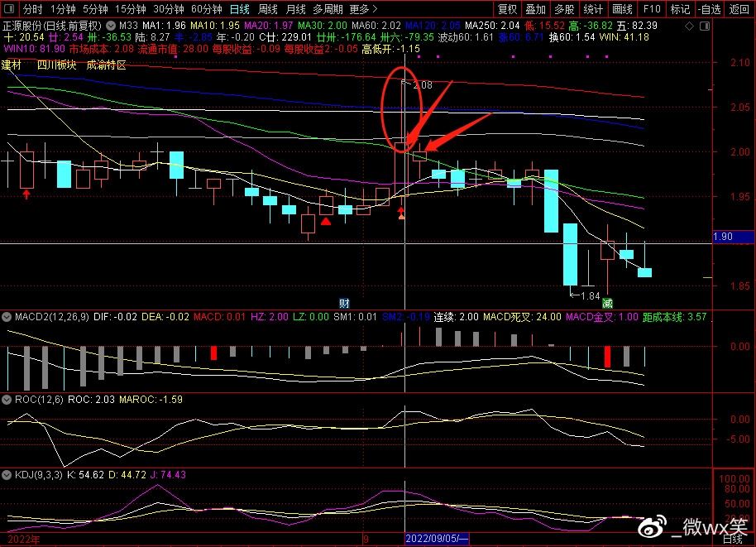The width and height of the screenshot is (756, 547).
Task: Click the 2022/09/05 date marker on time axis
Action: pos(437,540)
